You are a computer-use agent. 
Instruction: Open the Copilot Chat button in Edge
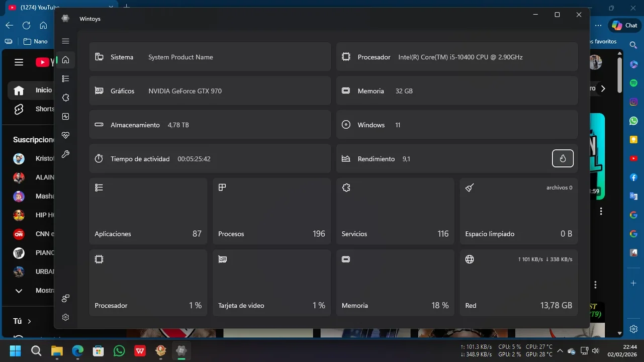(x=624, y=26)
